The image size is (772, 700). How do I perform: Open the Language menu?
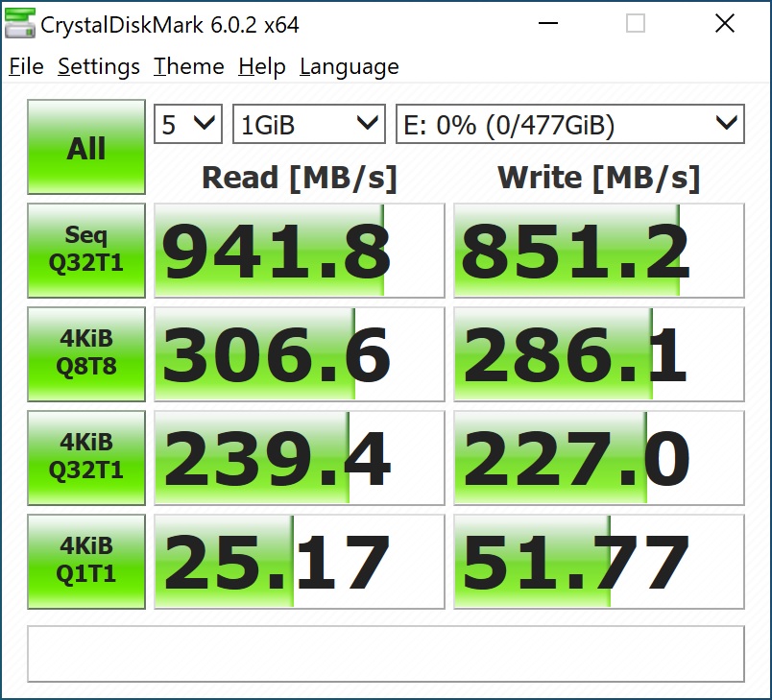[x=350, y=66]
